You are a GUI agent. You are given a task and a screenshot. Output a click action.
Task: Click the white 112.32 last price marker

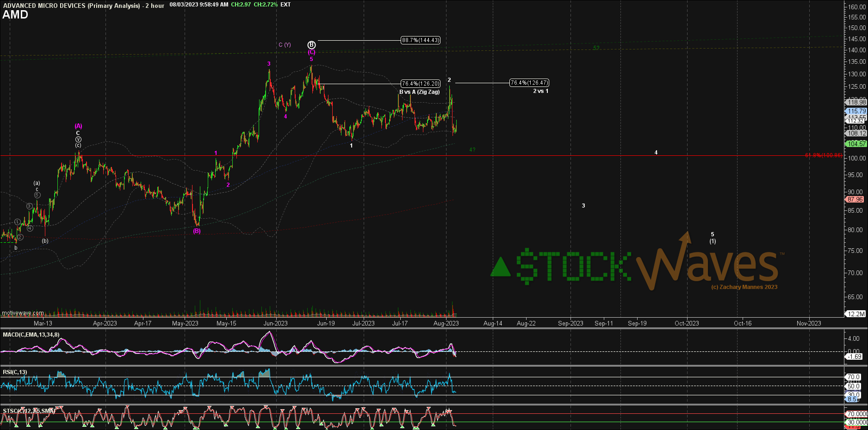click(x=855, y=121)
